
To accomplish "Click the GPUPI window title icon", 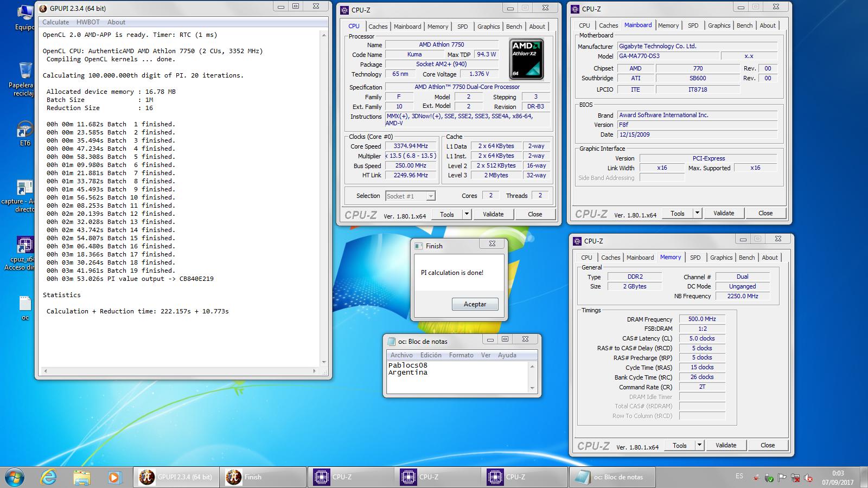I will pyautogui.click(x=43, y=9).
